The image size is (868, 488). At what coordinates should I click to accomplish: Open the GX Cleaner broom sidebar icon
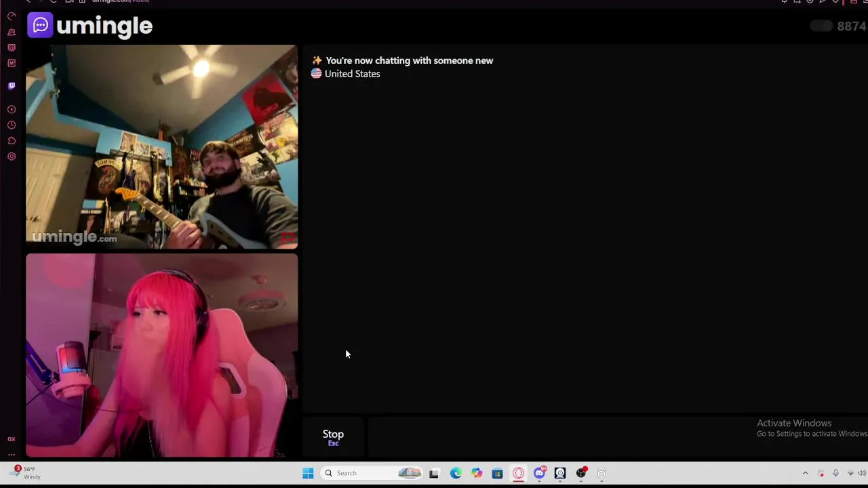tap(12, 32)
